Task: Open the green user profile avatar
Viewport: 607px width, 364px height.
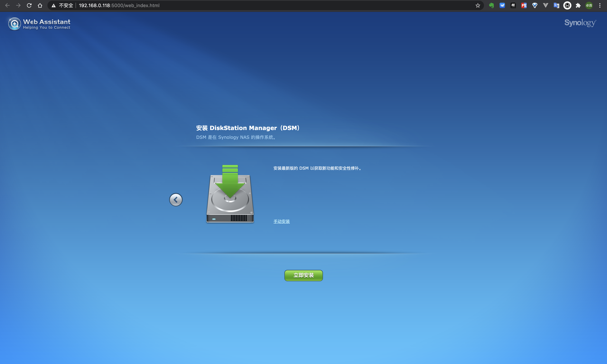Action: pos(589,5)
